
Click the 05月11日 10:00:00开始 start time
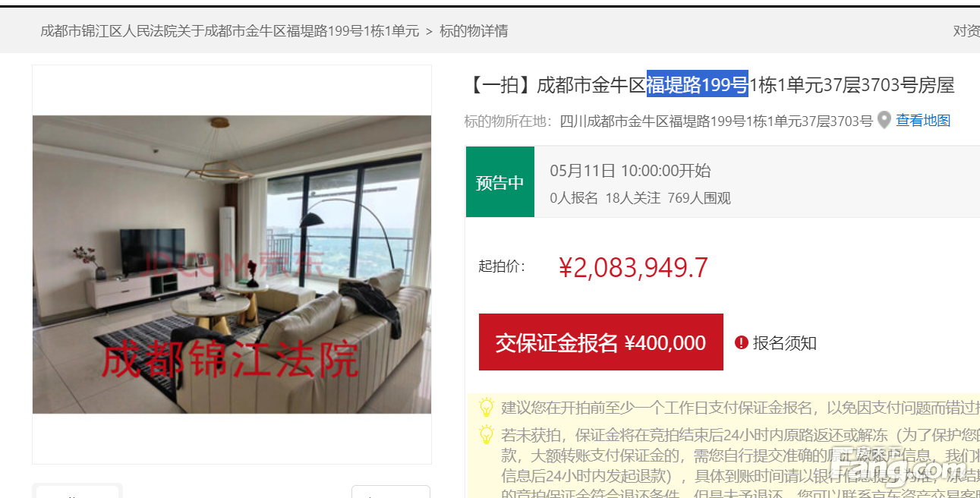click(630, 171)
